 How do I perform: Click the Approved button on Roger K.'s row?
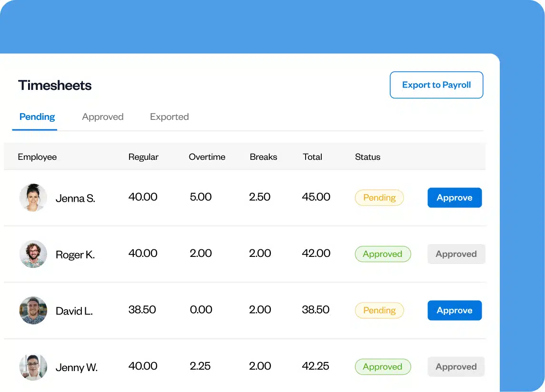[x=456, y=254]
